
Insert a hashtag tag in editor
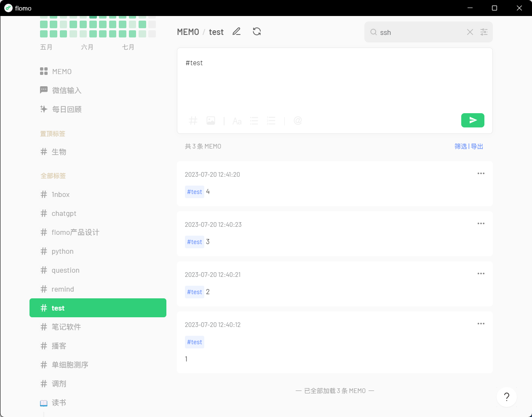point(193,121)
